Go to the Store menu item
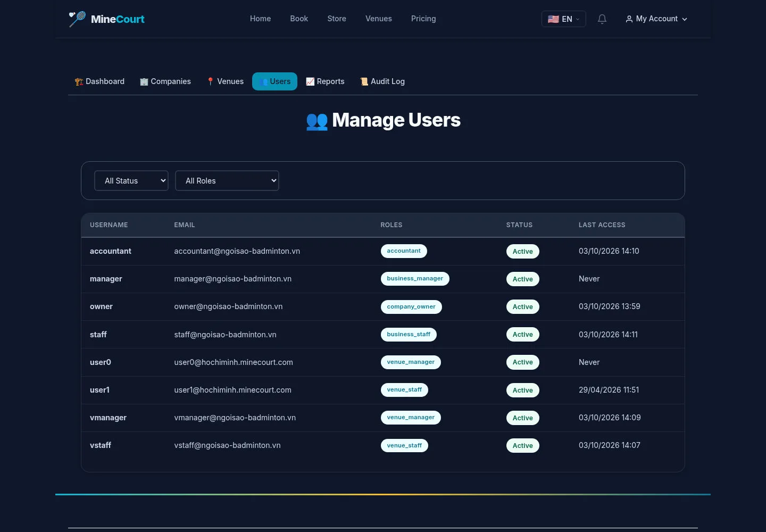The image size is (766, 532). pos(337,19)
